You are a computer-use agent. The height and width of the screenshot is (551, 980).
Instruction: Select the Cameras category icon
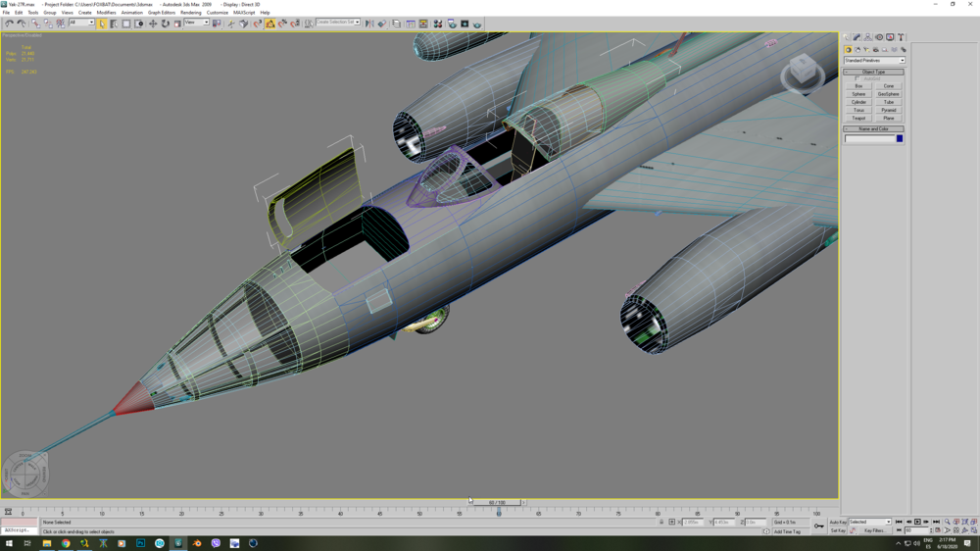[x=875, y=50]
